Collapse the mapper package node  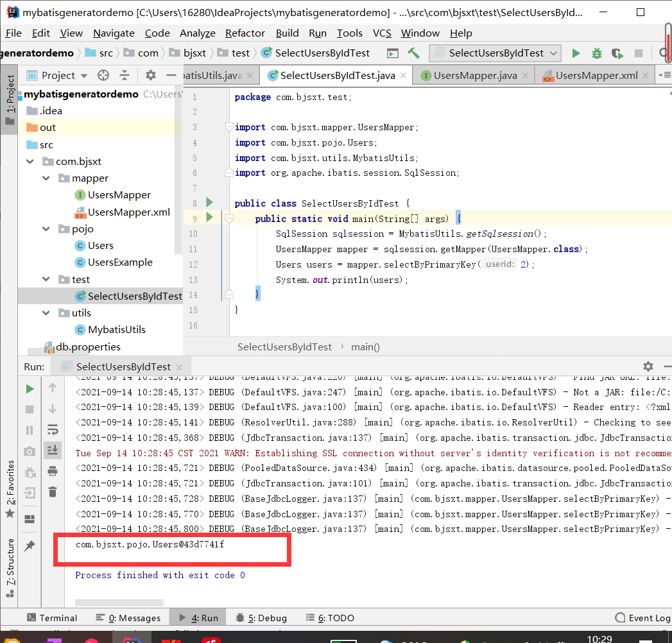click(46, 178)
